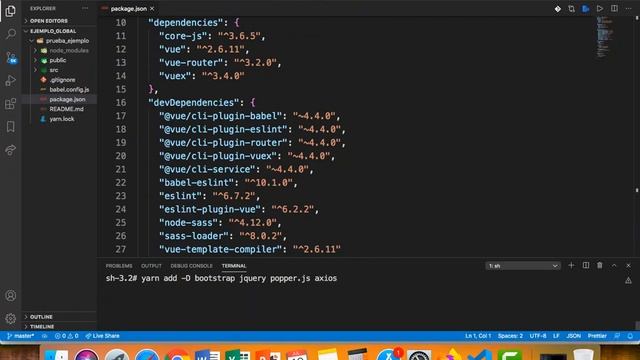This screenshot has width=640, height=360.
Task: Change JSON language mode
Action: click(x=573, y=336)
